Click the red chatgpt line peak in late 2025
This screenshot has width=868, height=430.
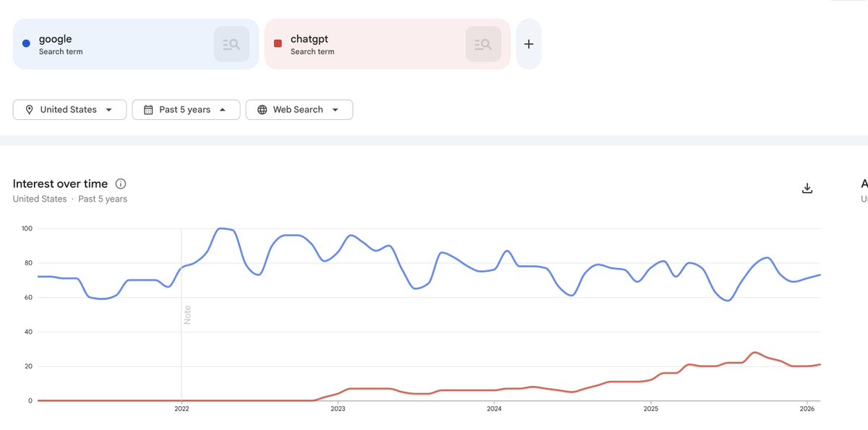[754, 353]
